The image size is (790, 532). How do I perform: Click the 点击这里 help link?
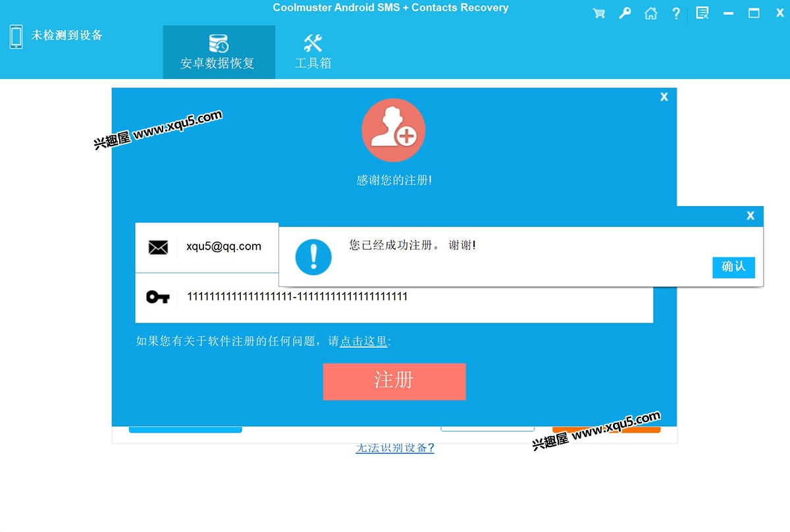point(363,341)
